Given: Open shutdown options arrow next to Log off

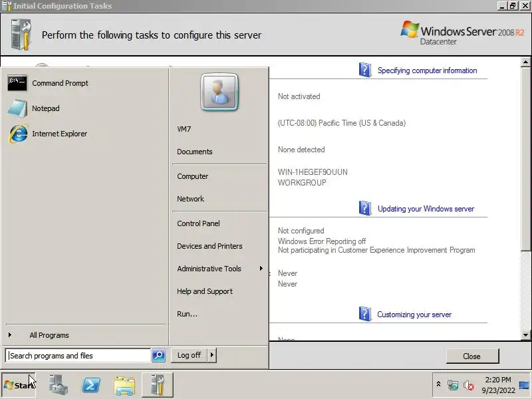Looking at the screenshot, I should tap(212, 355).
